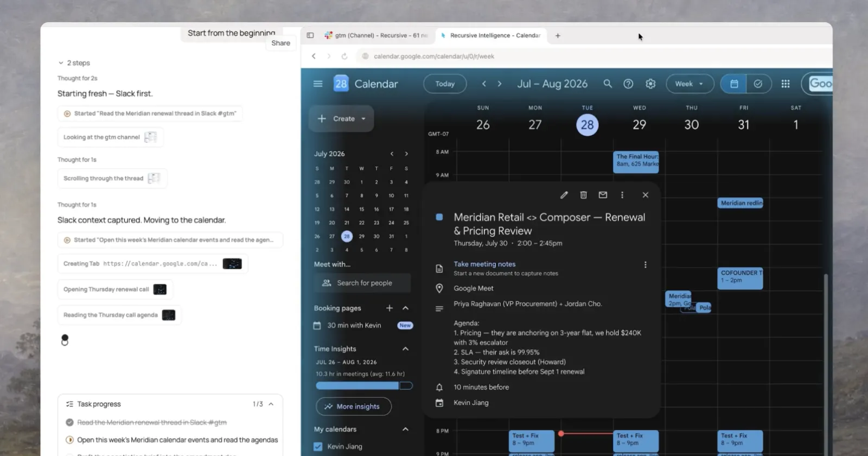Open the Week view dropdown
Screen dimensions: 868x456
(x=690, y=84)
